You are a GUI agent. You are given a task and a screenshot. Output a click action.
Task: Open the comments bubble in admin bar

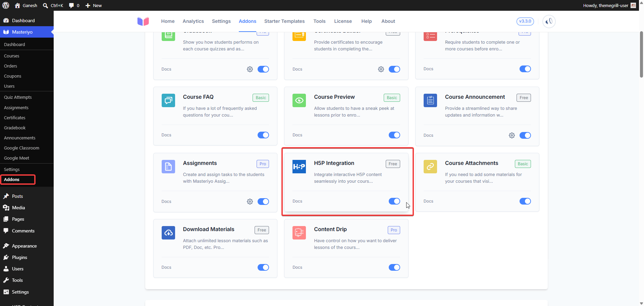tap(71, 5)
